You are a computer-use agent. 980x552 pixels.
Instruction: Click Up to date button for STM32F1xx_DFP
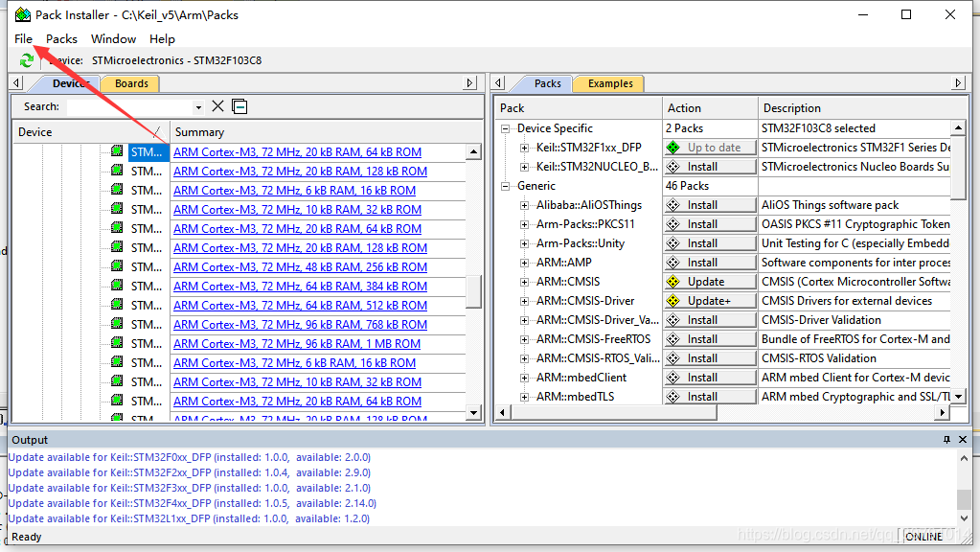click(x=710, y=148)
